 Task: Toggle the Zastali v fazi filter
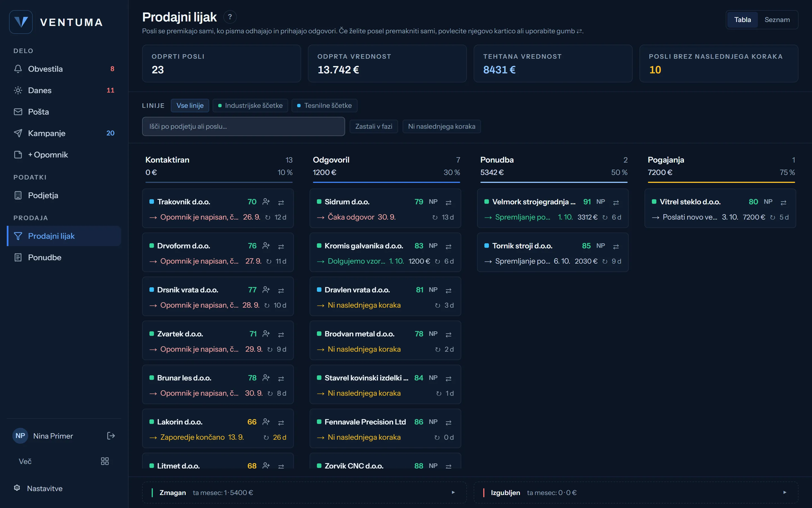374,126
